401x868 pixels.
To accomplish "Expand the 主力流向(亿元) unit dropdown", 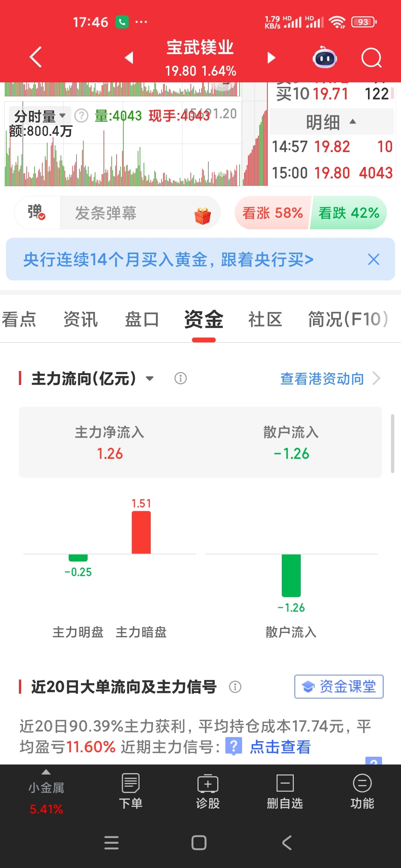I will [x=150, y=379].
